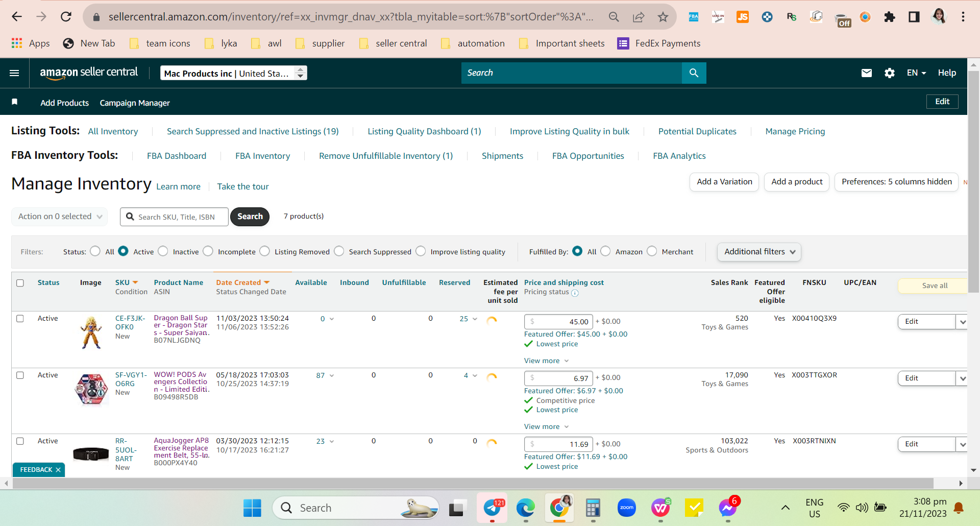The image size is (980, 526).
Task: Open Microsoft Edge from the taskbar
Action: (x=525, y=508)
